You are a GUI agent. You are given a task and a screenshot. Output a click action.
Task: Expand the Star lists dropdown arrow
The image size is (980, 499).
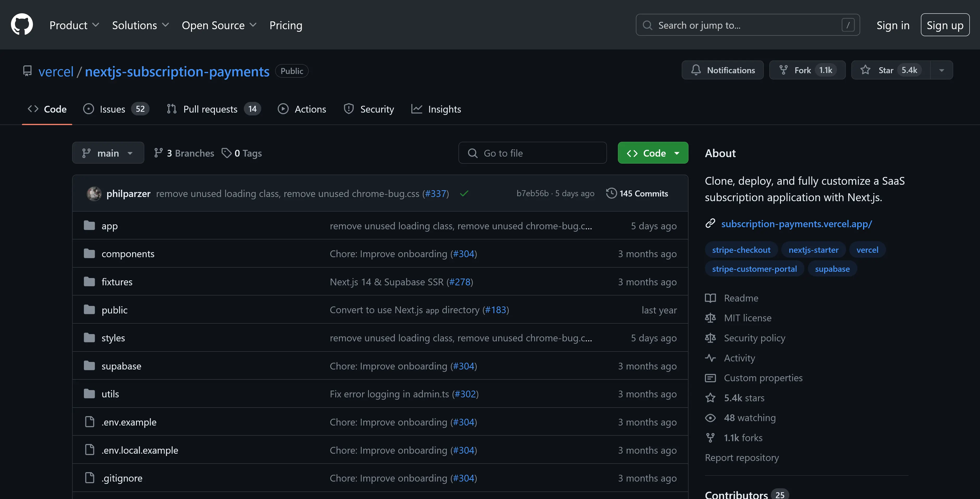[x=941, y=70]
